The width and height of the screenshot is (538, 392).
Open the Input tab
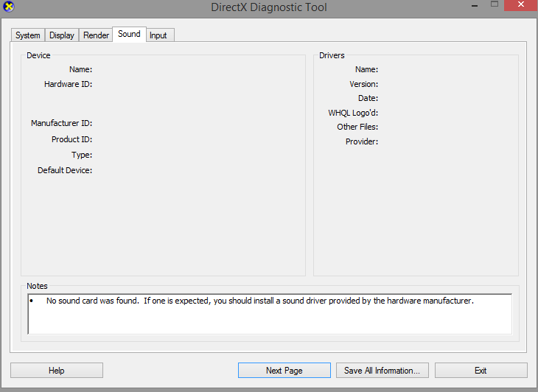click(x=158, y=35)
